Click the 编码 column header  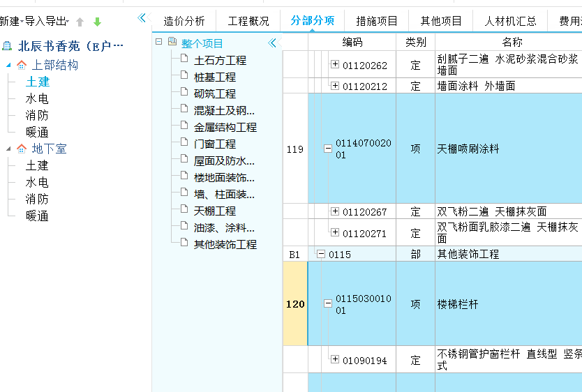click(352, 42)
